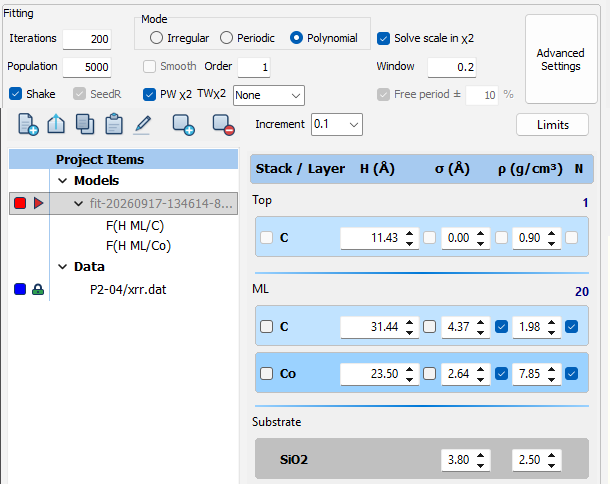Increase Top C thickness 11.43 stepper up

(409, 233)
